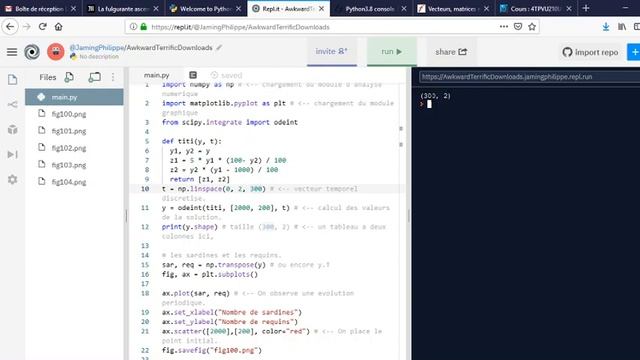Switch to the Cours : 4TPVU210U tab
Image resolution: width=640 pixels, height=360 pixels.
click(536, 8)
